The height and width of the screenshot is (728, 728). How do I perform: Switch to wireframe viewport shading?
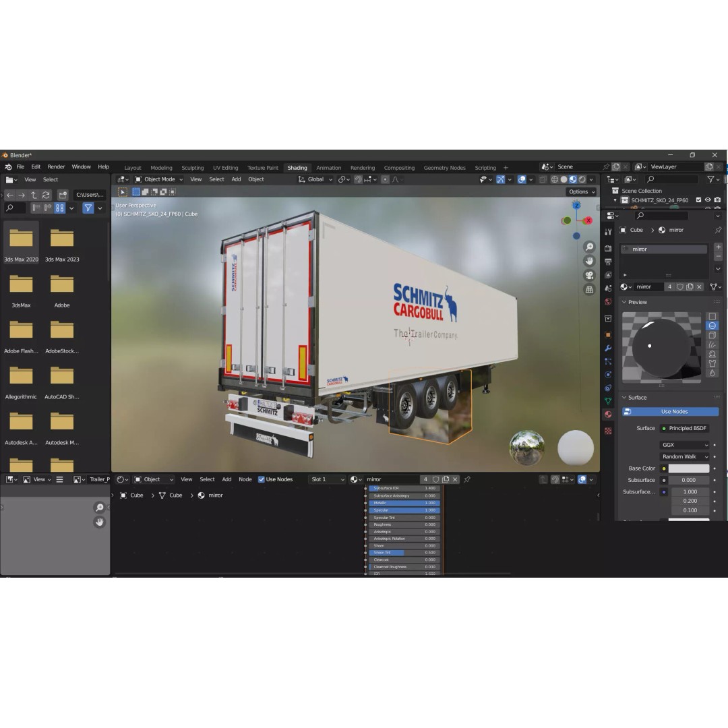pyautogui.click(x=554, y=179)
